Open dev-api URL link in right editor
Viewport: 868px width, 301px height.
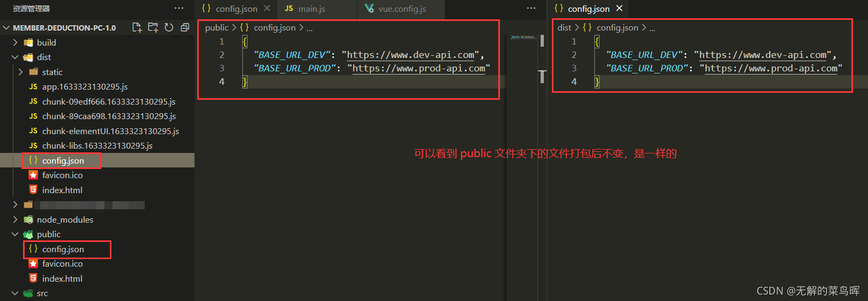(x=763, y=55)
